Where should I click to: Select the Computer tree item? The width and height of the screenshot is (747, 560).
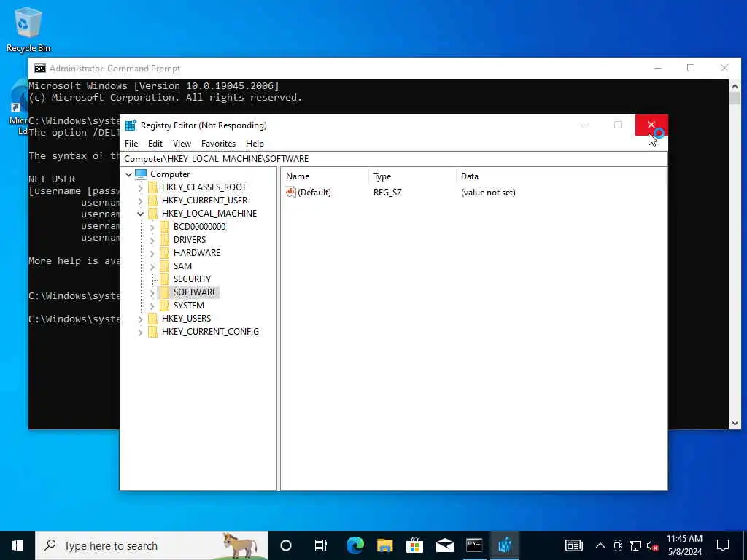169,174
